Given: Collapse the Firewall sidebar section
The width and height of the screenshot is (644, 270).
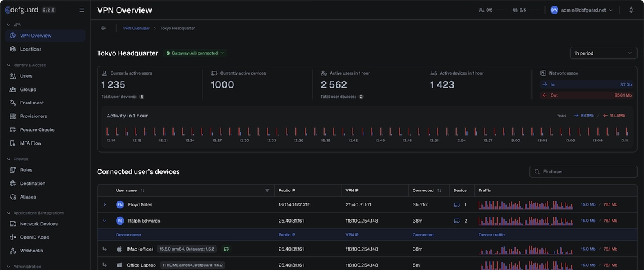Looking at the screenshot, I should point(8,159).
